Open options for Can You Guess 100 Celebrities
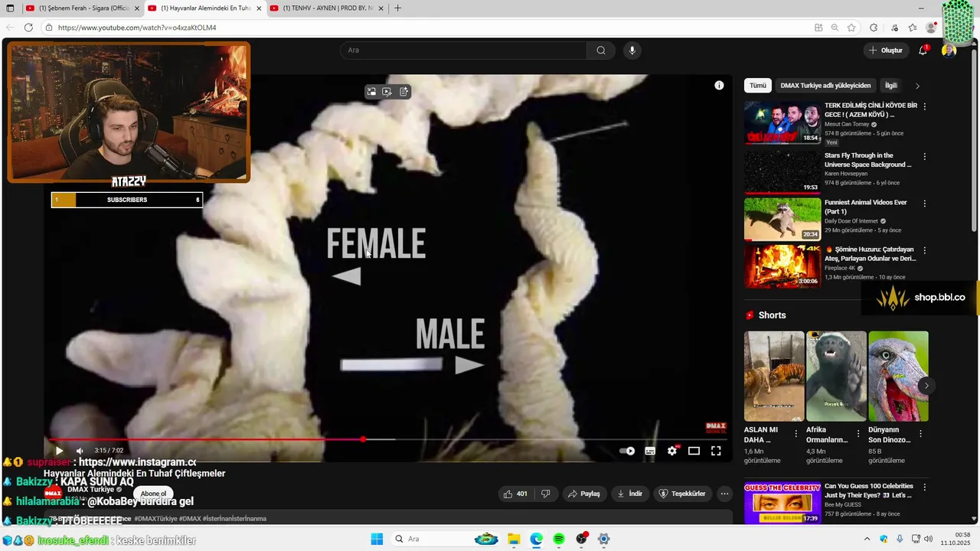 924,487
